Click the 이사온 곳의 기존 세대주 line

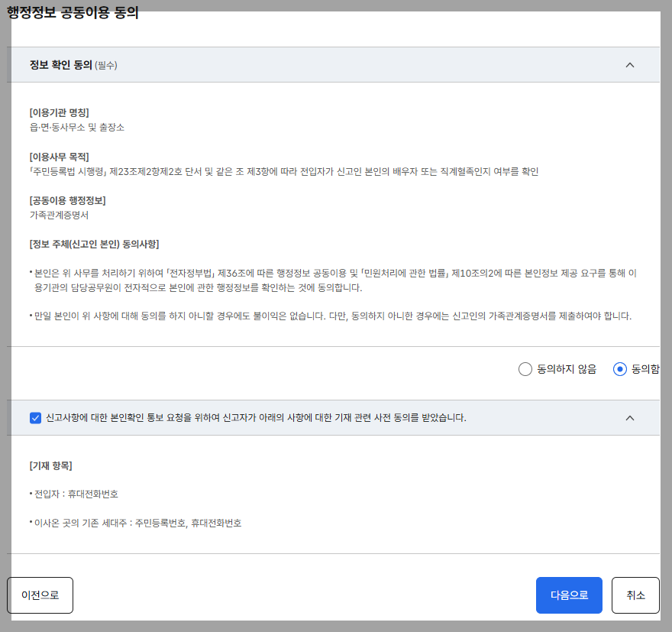[135, 523]
